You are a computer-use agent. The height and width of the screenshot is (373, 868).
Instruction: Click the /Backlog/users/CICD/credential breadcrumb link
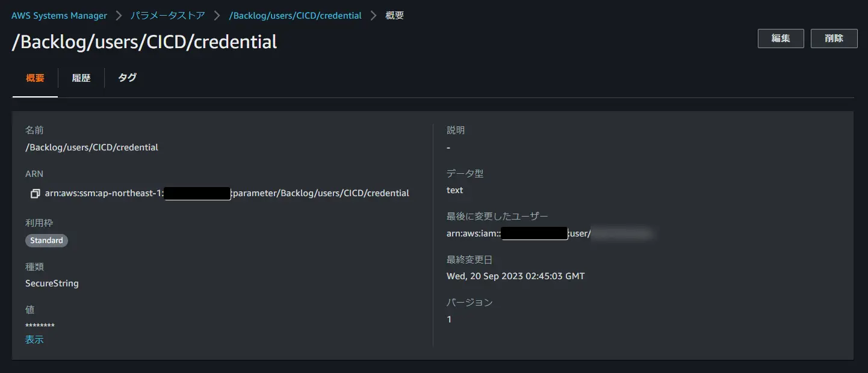[296, 16]
